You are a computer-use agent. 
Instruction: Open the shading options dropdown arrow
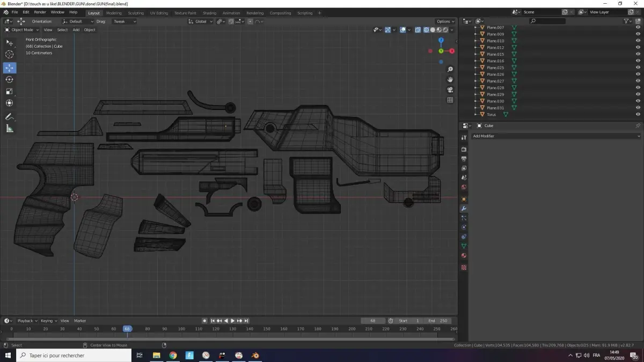click(x=453, y=30)
